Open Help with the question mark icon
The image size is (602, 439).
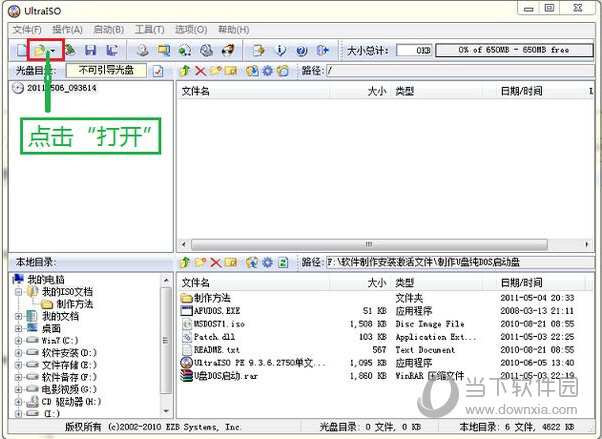tap(302, 50)
